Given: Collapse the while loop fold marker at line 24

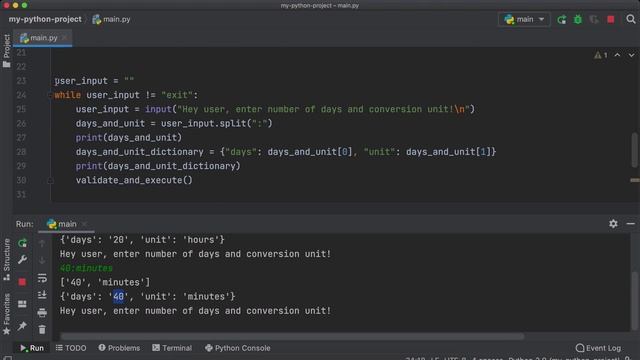Looking at the screenshot, I should 50,95.
